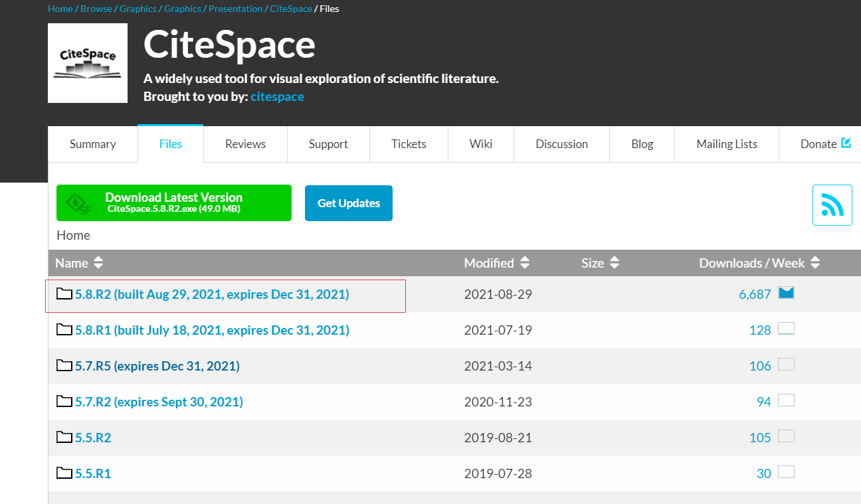This screenshot has width=861, height=504.
Task: Click the folder icon for 5.8.R2
Action: (x=64, y=294)
